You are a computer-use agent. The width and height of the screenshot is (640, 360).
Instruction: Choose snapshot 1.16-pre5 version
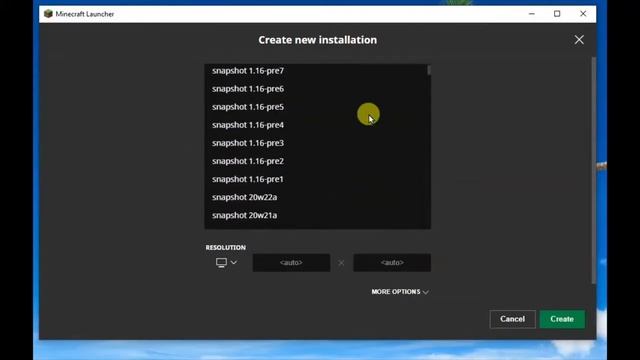coord(317,107)
